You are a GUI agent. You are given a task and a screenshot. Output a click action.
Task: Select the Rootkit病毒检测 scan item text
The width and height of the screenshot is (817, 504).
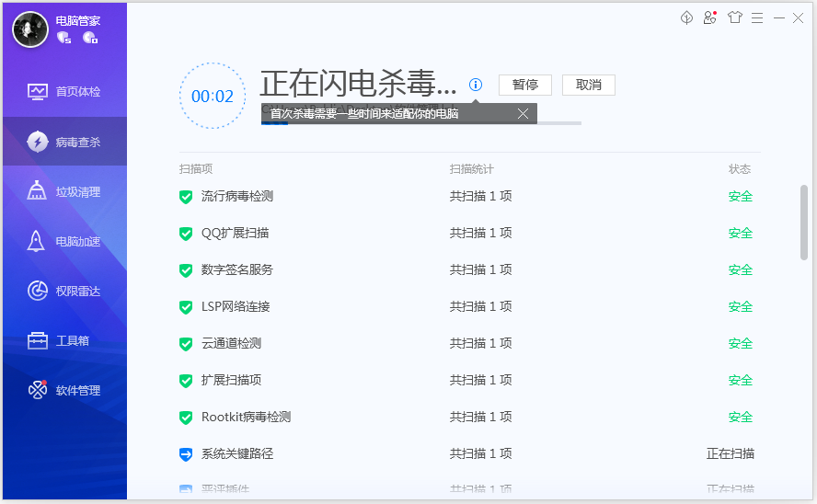click(246, 417)
